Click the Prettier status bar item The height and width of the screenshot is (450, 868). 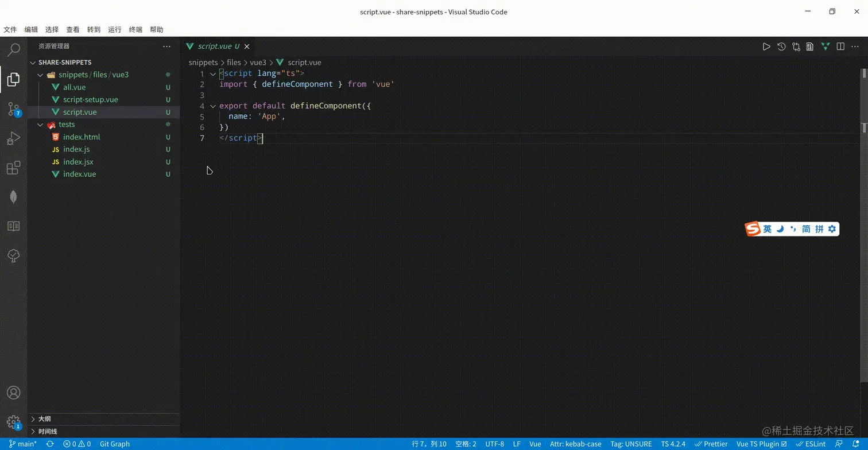click(x=711, y=444)
